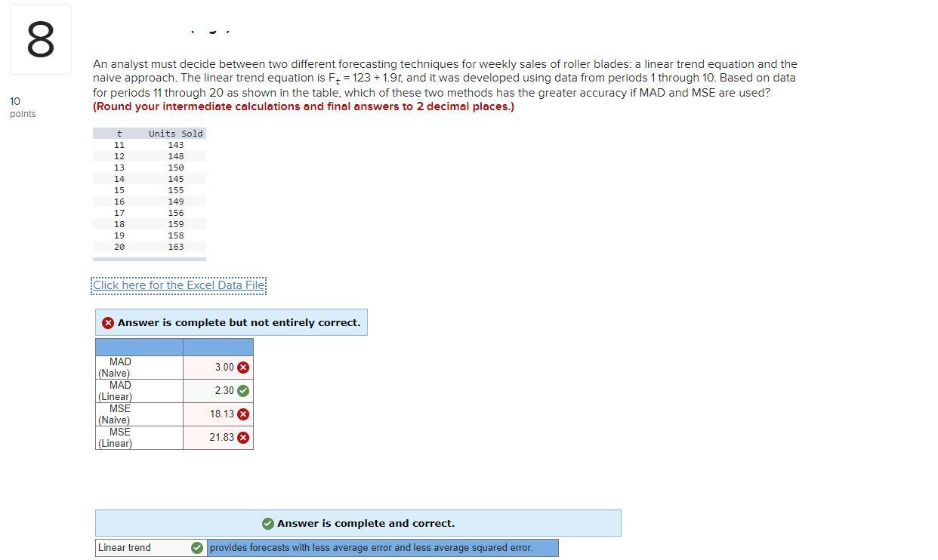Image resolution: width=938 pixels, height=560 pixels.
Task: Open the 'provides forecasts with less average error' dropdown
Action: [x=383, y=548]
